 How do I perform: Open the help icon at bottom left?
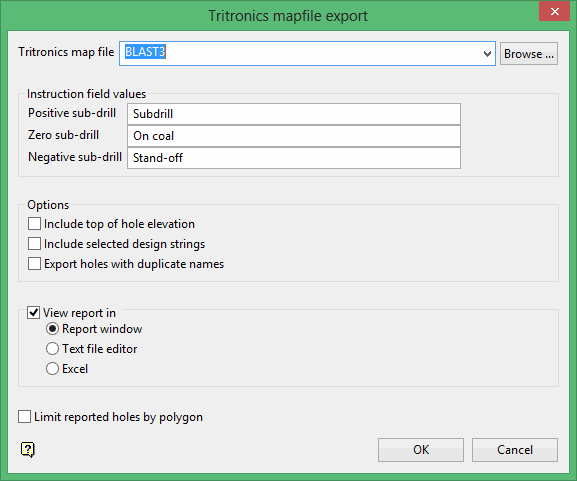coord(28,449)
